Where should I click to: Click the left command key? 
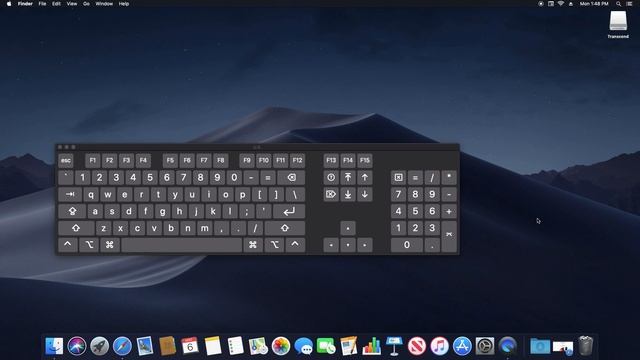pos(110,245)
